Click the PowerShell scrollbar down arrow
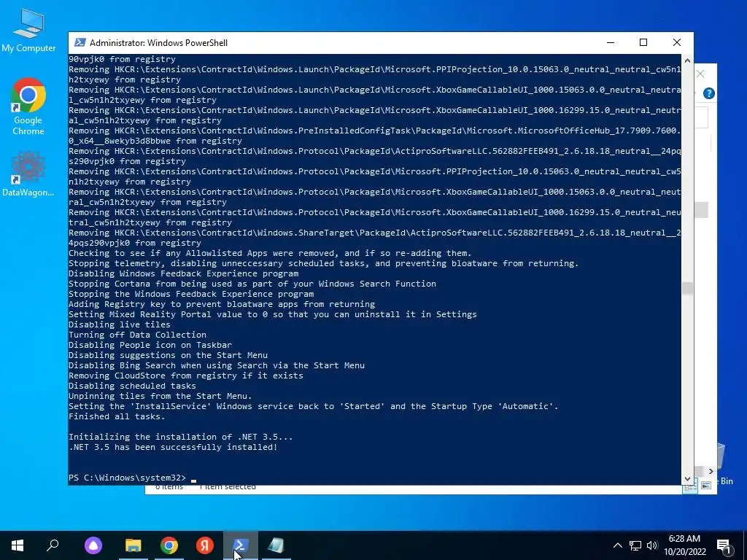This screenshot has height=560, width=747. tap(687, 479)
